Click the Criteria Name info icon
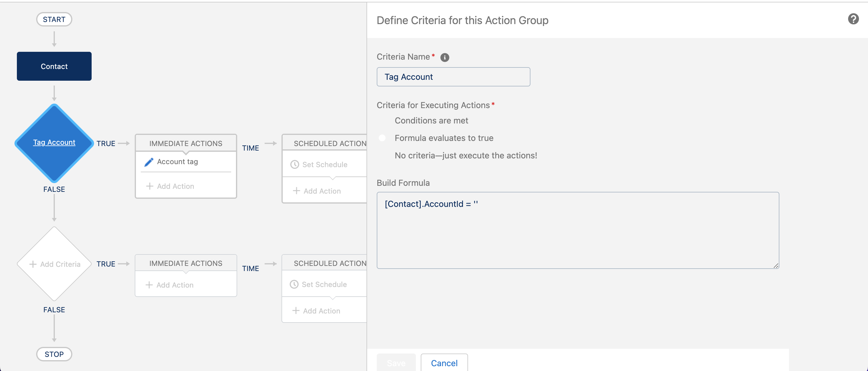 coord(445,58)
